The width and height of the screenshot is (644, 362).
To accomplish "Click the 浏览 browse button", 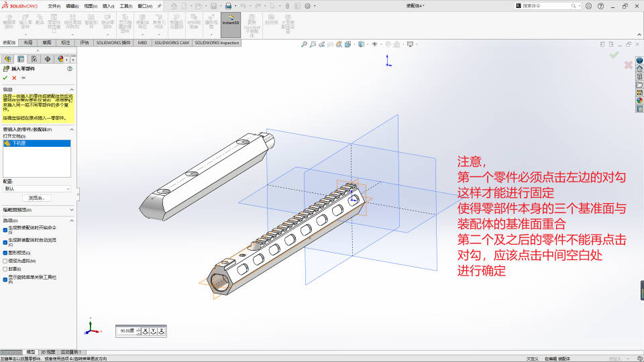I will pos(36,198).
